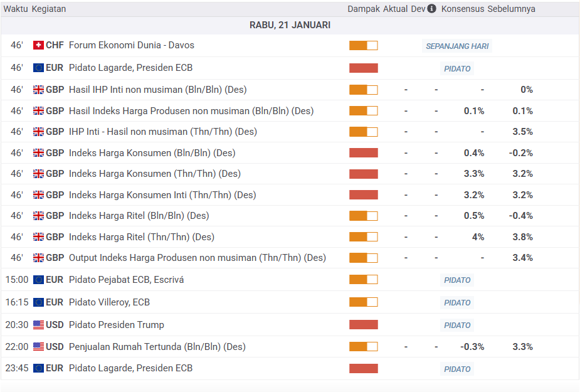Click PIDATO badge for Pidato Pejabat ECB, Escrivá
This screenshot has width=580, height=392.
point(457,280)
